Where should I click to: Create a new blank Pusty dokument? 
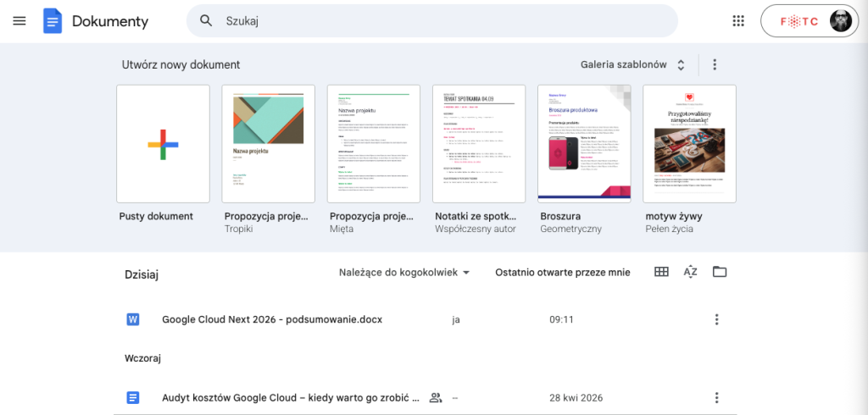click(x=163, y=144)
